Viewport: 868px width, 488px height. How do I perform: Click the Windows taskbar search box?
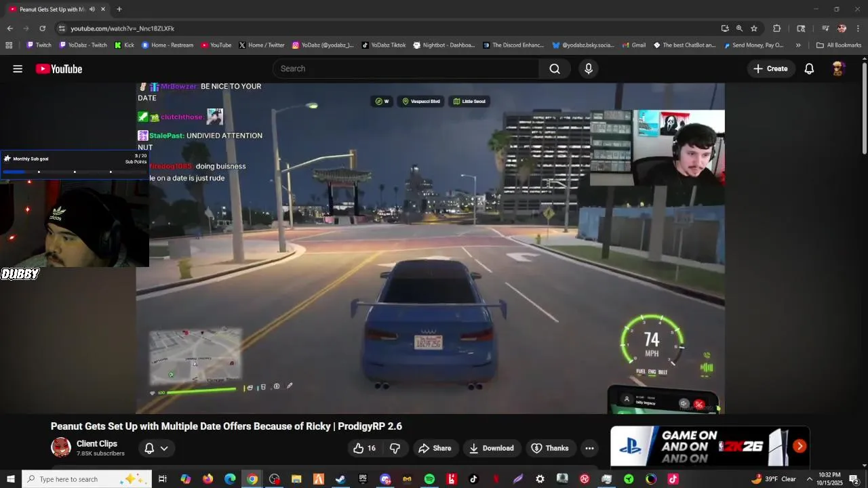[86, 479]
